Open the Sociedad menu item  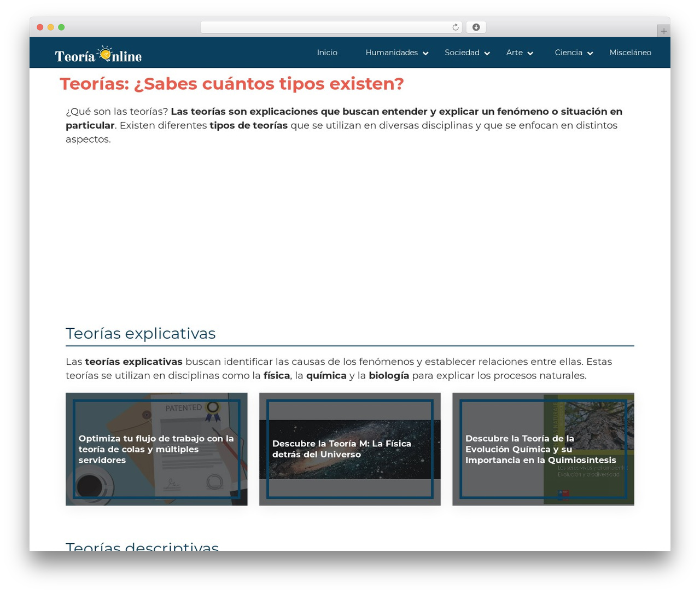coord(462,53)
